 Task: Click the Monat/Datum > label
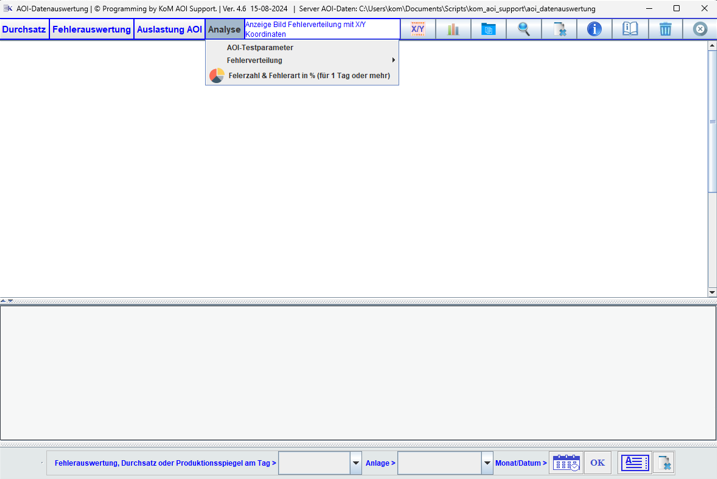tap(521, 463)
